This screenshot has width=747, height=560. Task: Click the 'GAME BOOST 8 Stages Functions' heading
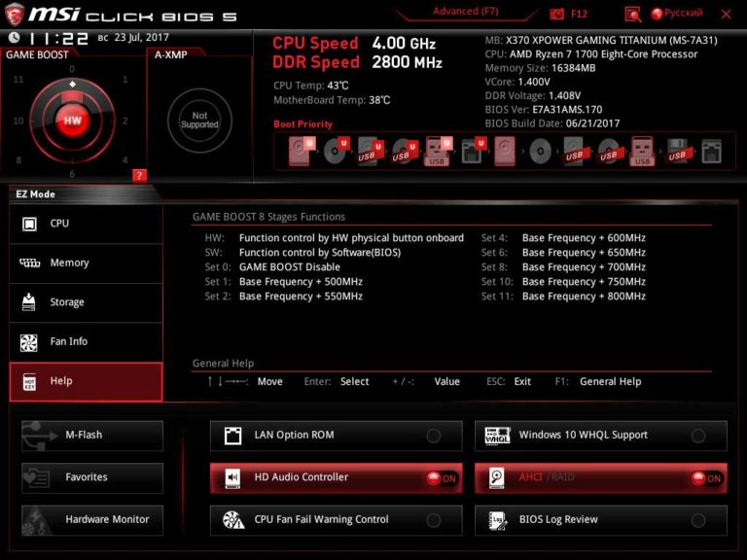[x=268, y=217]
